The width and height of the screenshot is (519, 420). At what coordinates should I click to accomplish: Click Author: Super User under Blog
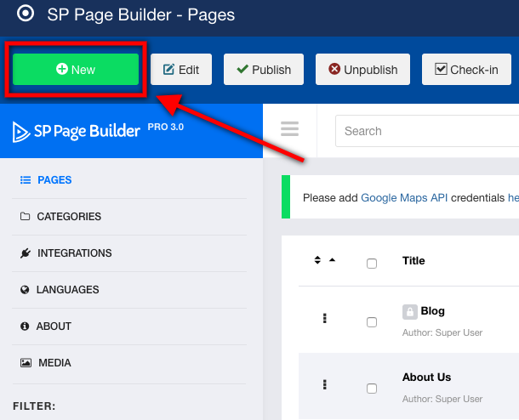[442, 332]
